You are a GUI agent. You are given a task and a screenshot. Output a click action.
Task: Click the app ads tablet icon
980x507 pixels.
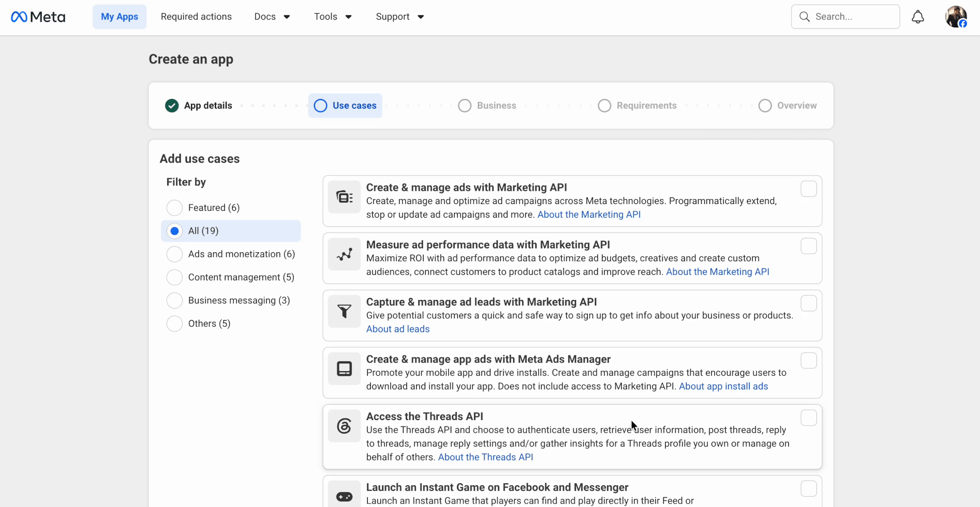[344, 369]
